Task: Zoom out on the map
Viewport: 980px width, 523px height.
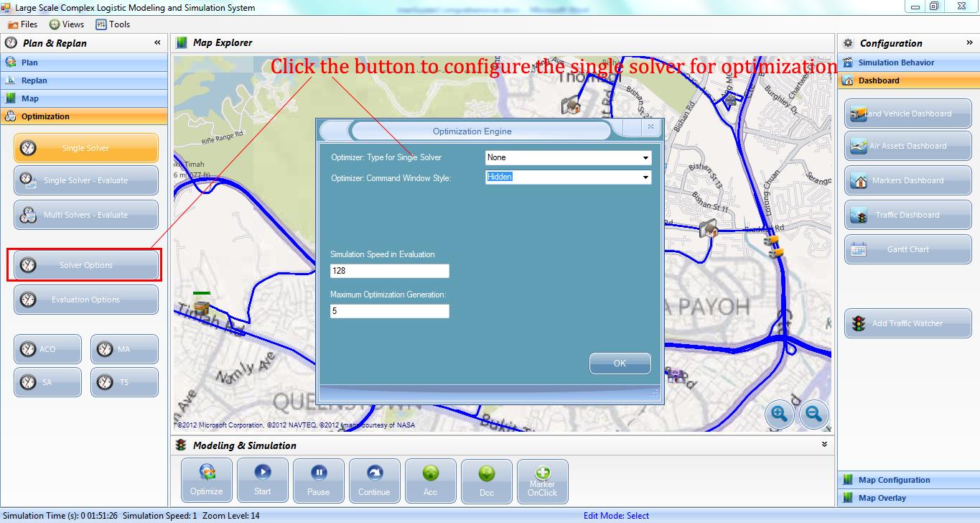Action: pyautogui.click(x=813, y=414)
